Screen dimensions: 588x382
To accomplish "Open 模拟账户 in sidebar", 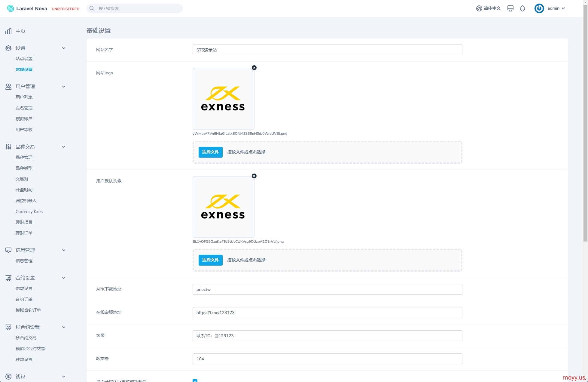I will (x=24, y=119).
